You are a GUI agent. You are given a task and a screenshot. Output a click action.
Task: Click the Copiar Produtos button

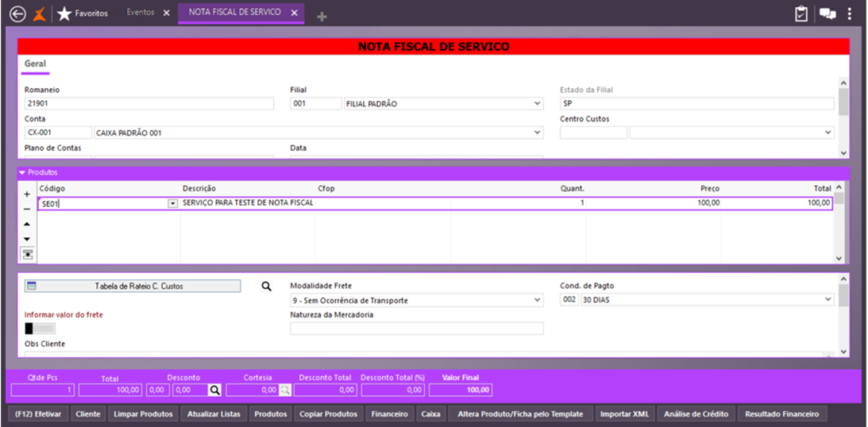click(329, 414)
